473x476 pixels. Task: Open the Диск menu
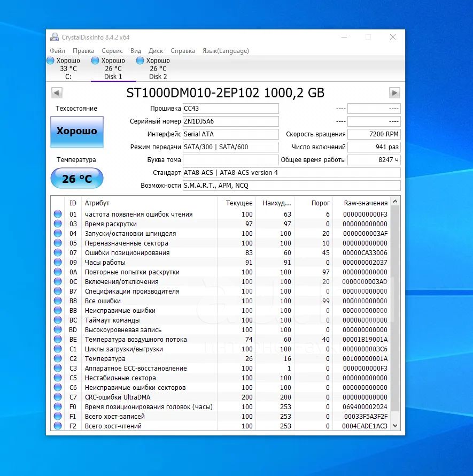156,51
